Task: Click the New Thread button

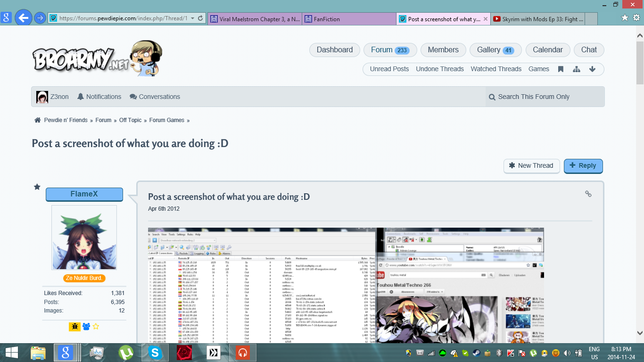Action: pos(531,165)
